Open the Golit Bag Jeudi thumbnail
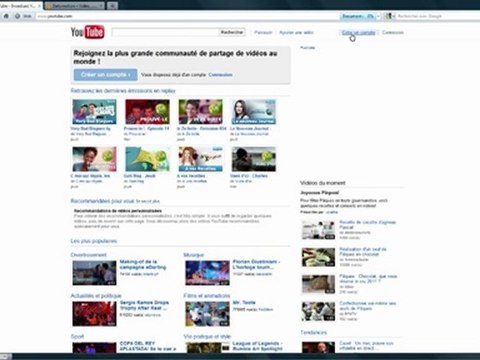Viewport: 480px width, 360px height. click(147, 159)
